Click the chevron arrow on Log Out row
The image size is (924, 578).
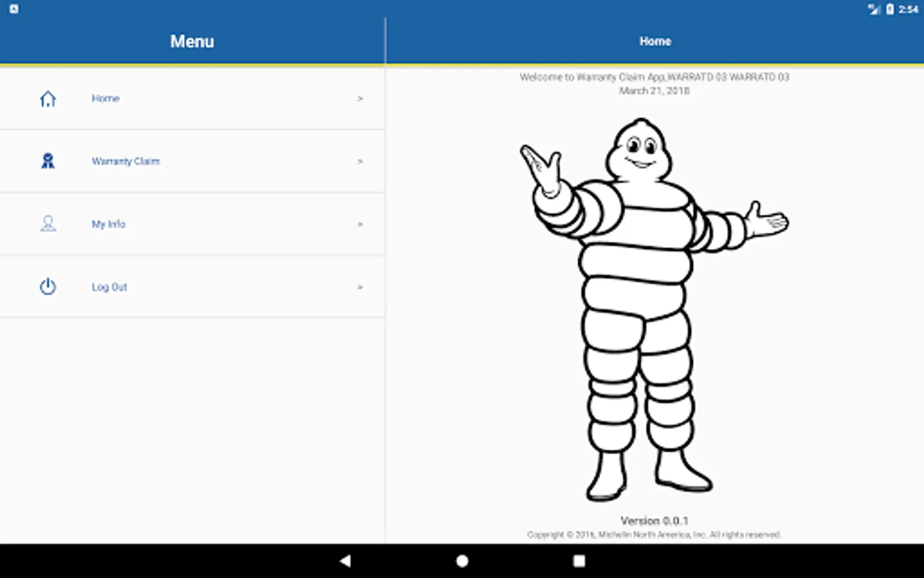tap(361, 287)
